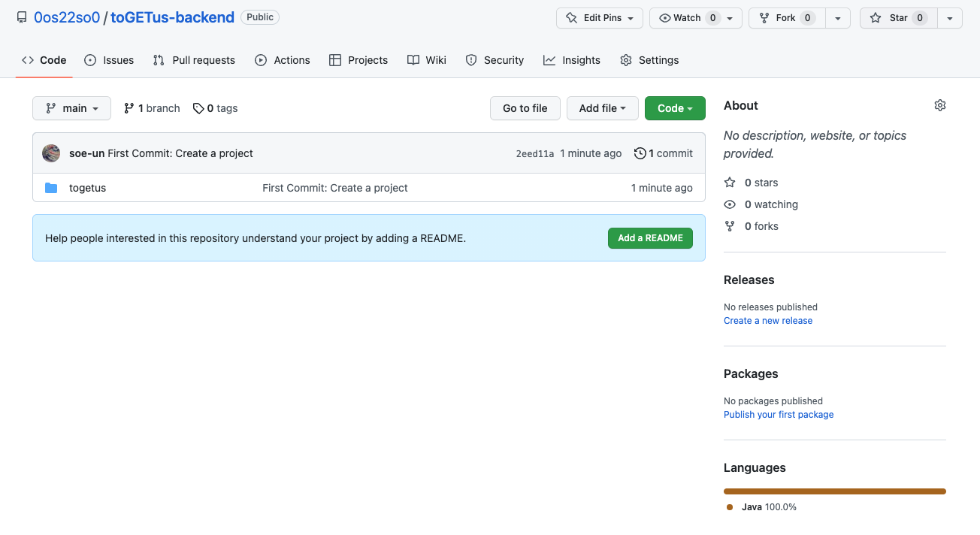Open the toGETus-backend repository link

pos(172,17)
